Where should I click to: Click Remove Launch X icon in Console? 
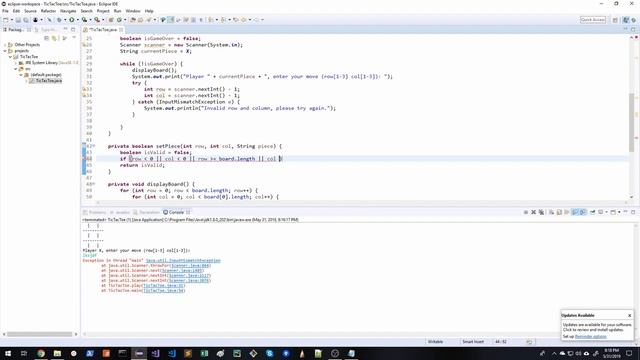[533, 212]
